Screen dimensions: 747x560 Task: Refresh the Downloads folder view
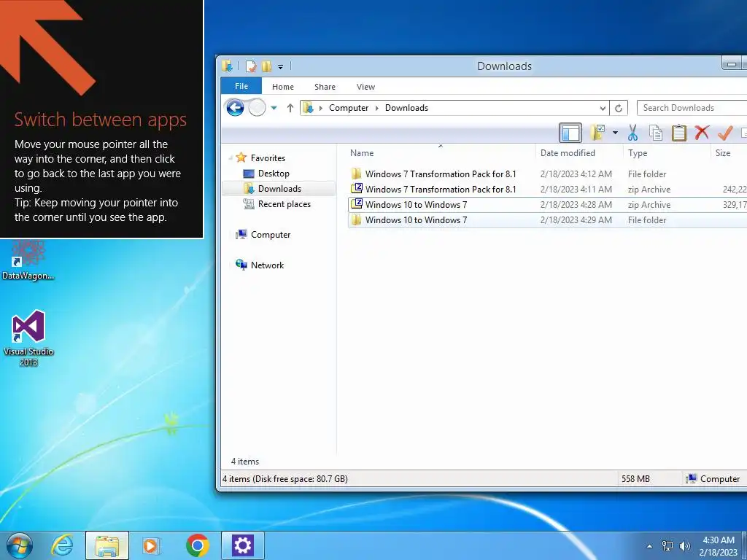[619, 108]
